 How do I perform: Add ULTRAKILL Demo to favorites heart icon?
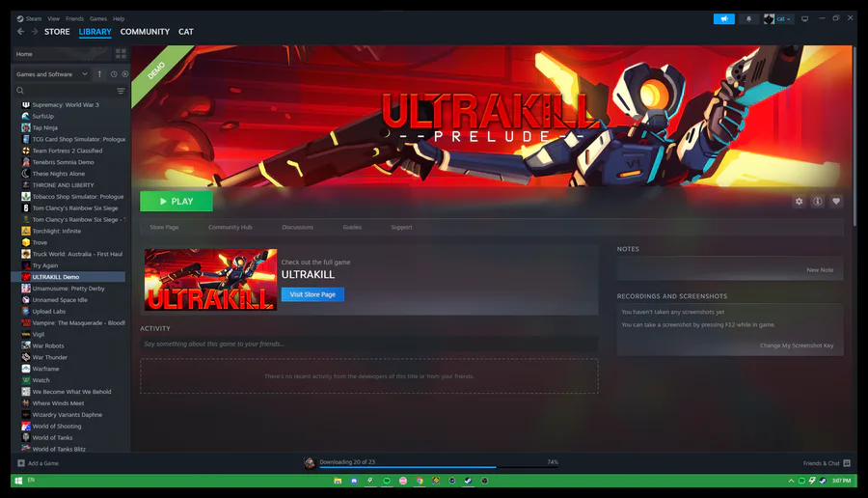click(836, 201)
